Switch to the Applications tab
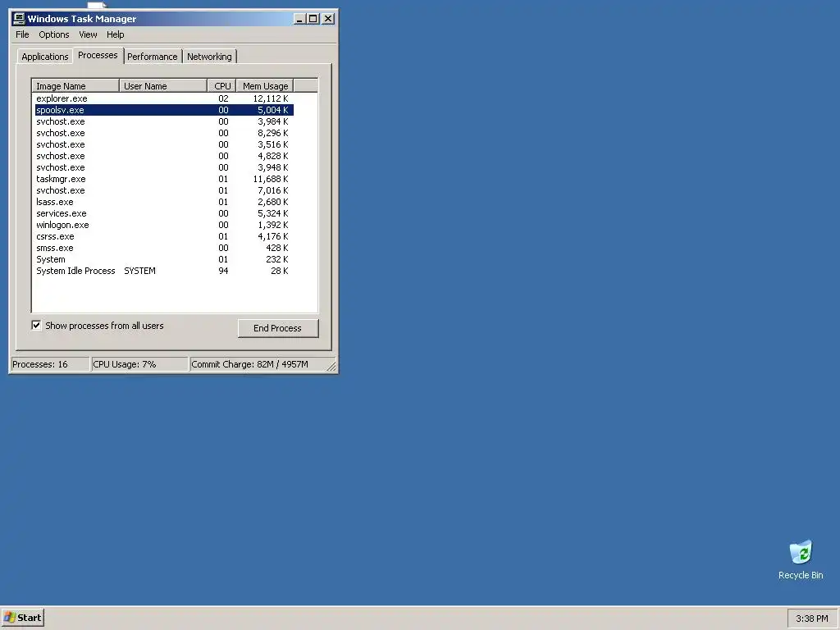The height and width of the screenshot is (630, 840). [x=45, y=57]
